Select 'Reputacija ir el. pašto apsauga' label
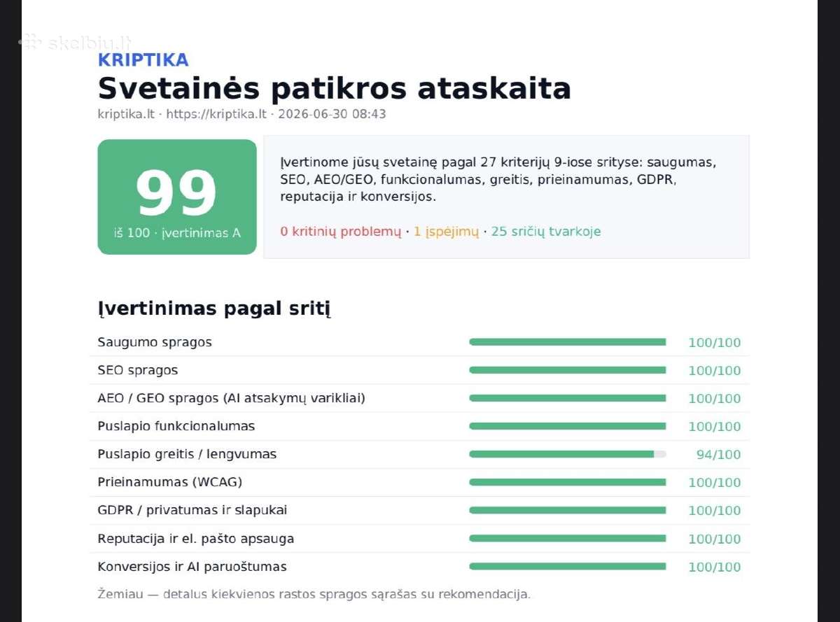 (x=196, y=539)
